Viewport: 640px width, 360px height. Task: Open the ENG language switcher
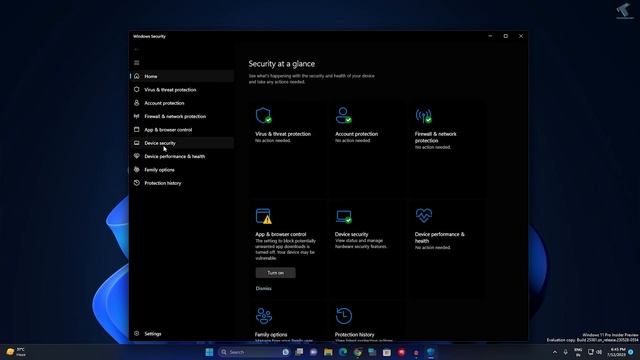pos(578,352)
